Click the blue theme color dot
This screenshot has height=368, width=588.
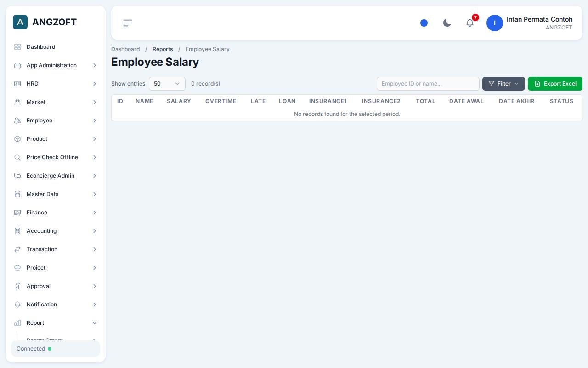coord(424,23)
